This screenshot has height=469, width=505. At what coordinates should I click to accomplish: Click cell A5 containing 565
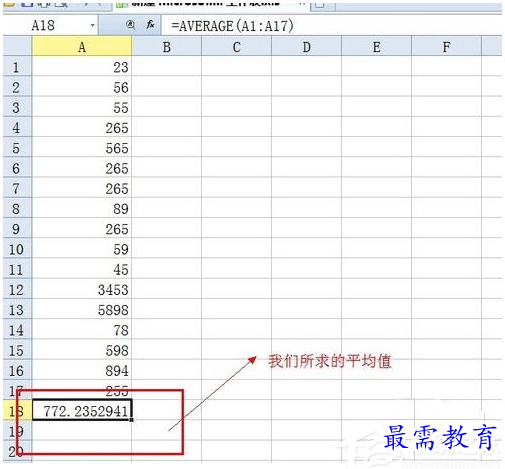(x=82, y=147)
